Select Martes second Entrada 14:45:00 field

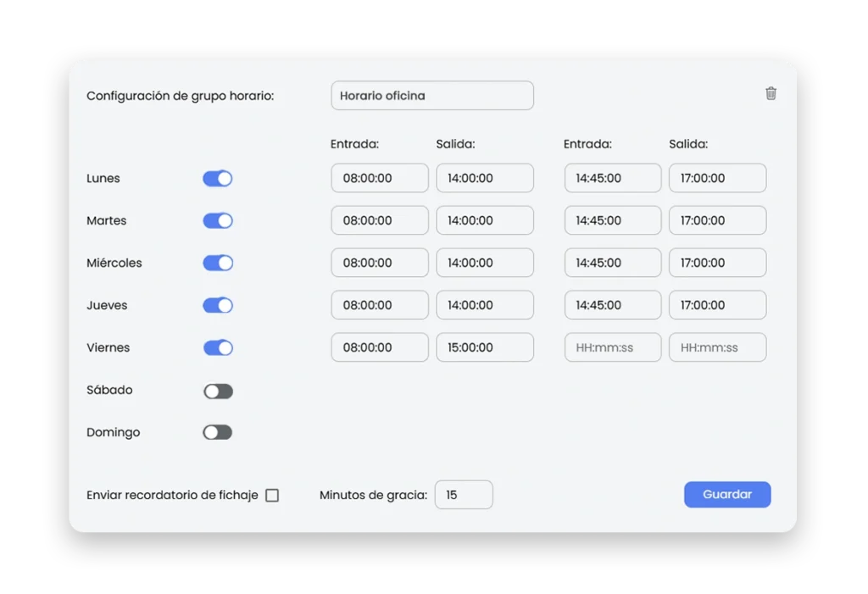pos(612,220)
